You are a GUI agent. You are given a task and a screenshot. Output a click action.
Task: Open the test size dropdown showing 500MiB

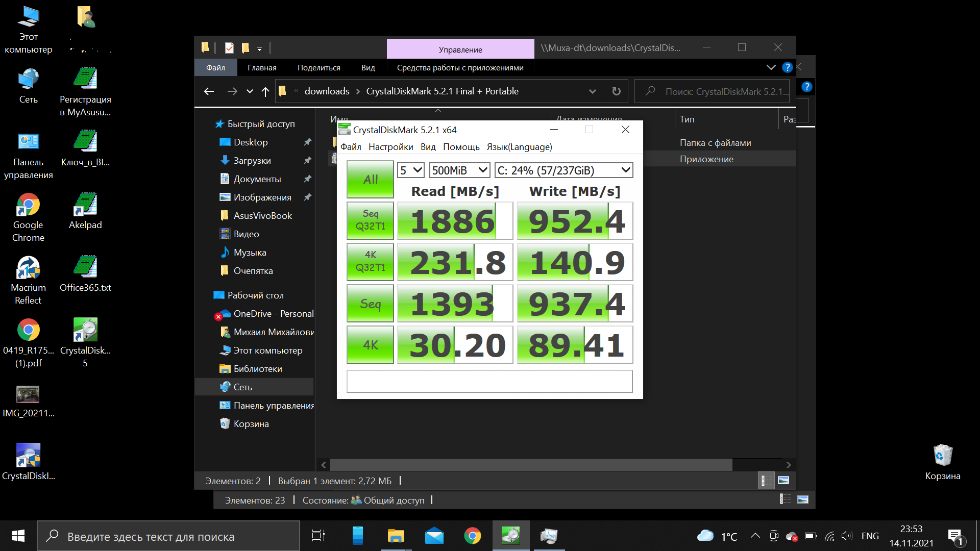[460, 170]
